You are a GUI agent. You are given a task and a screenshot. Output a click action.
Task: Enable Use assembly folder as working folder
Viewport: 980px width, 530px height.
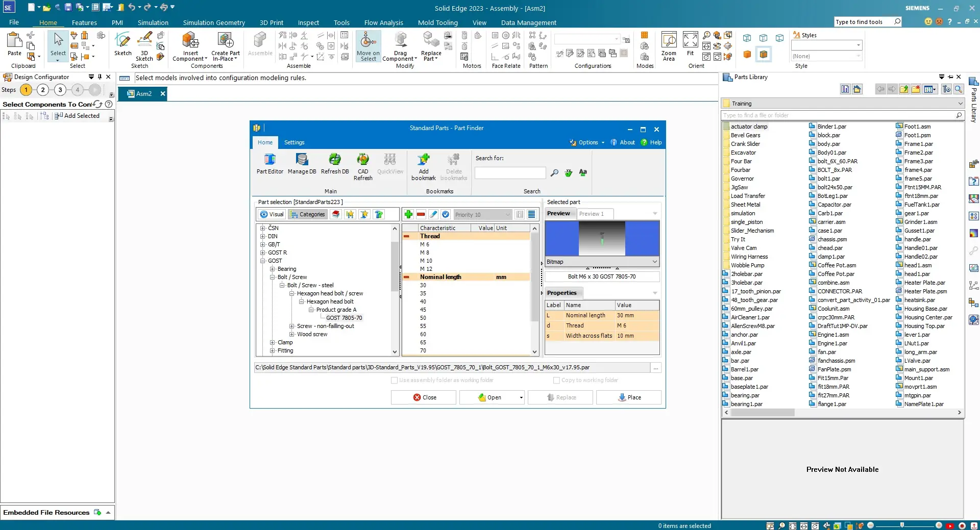point(394,381)
